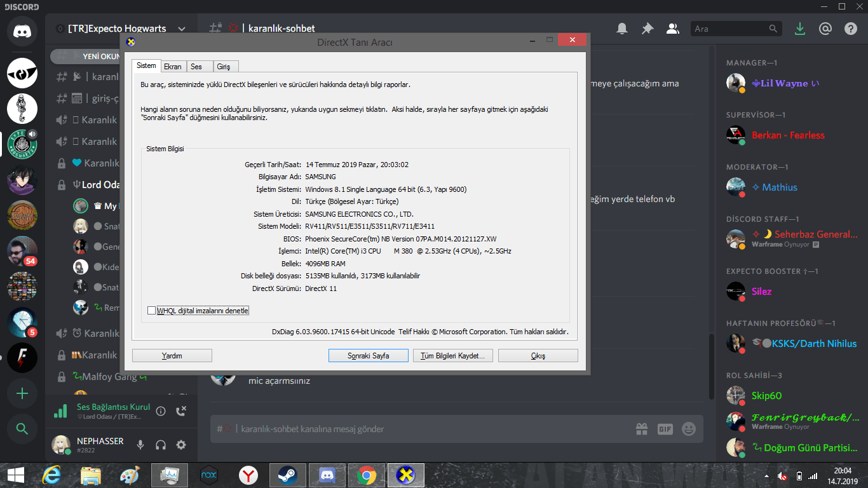Disconnect from voice with the phone icon

pos(181,411)
